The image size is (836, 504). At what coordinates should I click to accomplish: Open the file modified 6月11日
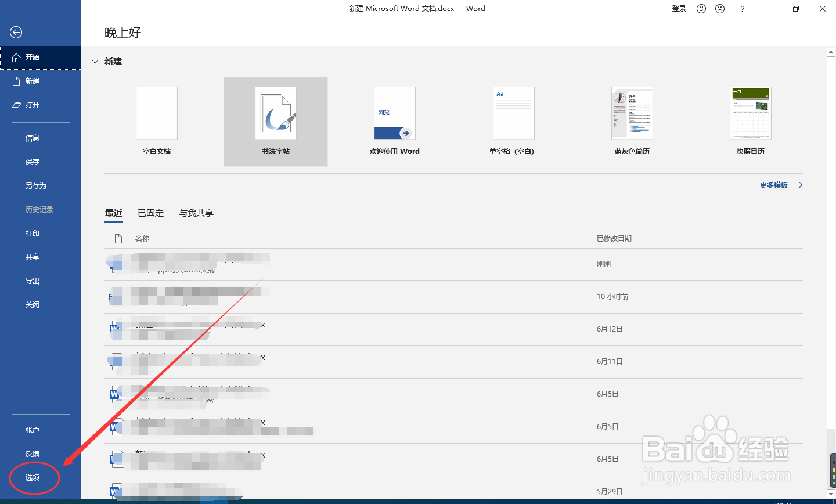click(x=453, y=362)
